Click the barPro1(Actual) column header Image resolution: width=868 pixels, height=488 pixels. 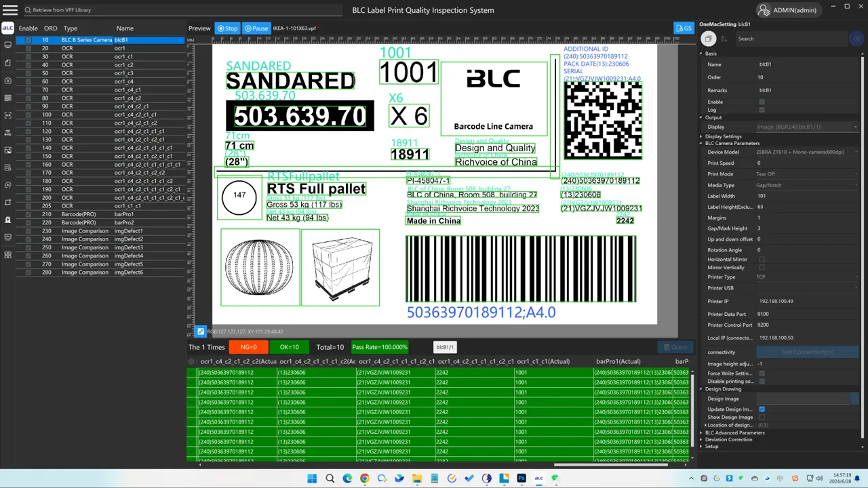click(618, 362)
